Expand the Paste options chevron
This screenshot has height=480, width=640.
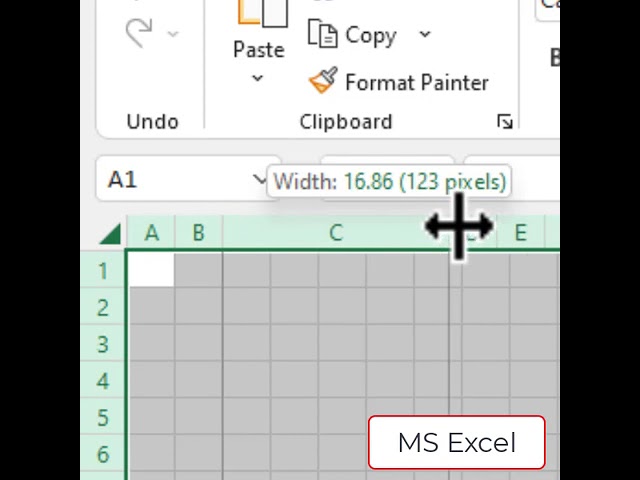(257, 78)
